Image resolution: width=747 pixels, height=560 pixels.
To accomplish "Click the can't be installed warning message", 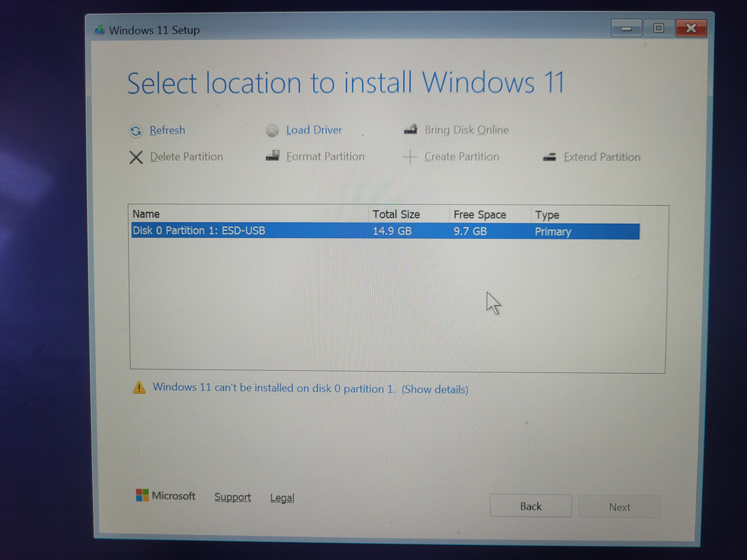I will 274,388.
